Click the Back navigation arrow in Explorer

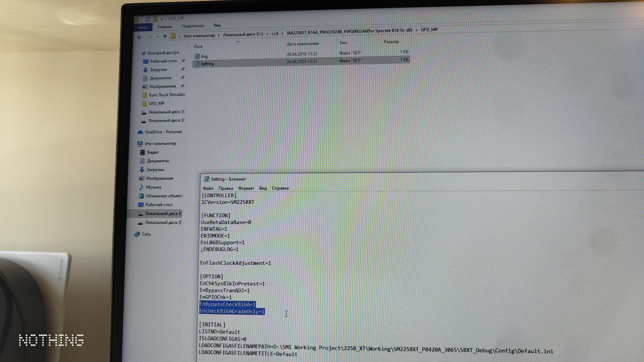click(x=139, y=38)
